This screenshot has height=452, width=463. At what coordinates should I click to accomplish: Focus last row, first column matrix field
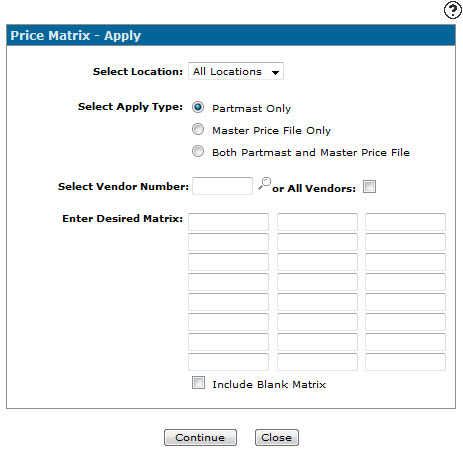[228, 362]
